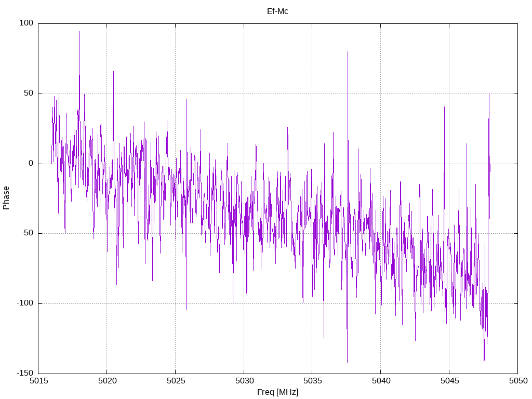Click the y-axis tick label -50

tap(27, 233)
